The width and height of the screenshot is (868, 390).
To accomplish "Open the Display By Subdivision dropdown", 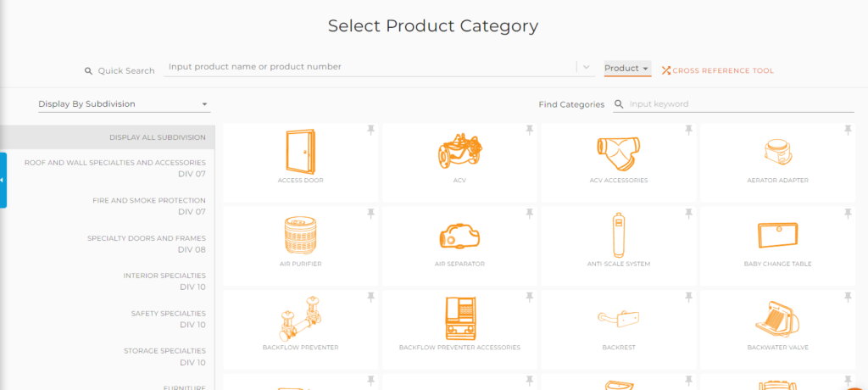I will pyautogui.click(x=124, y=104).
